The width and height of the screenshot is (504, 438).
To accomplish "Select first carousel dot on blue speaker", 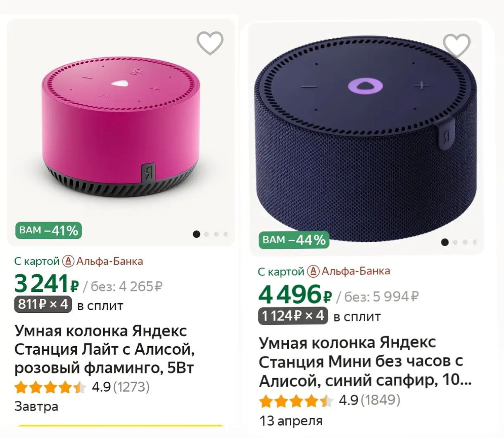I will [x=445, y=242].
